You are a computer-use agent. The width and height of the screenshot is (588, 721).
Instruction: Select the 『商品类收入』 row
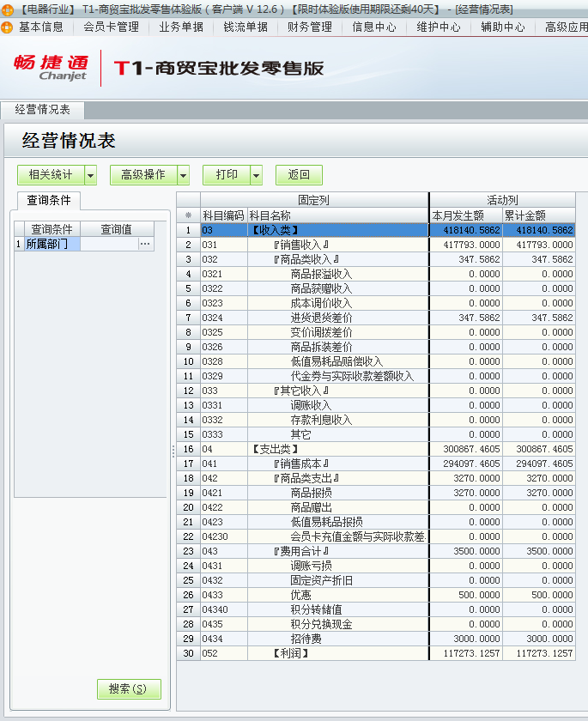376,259
